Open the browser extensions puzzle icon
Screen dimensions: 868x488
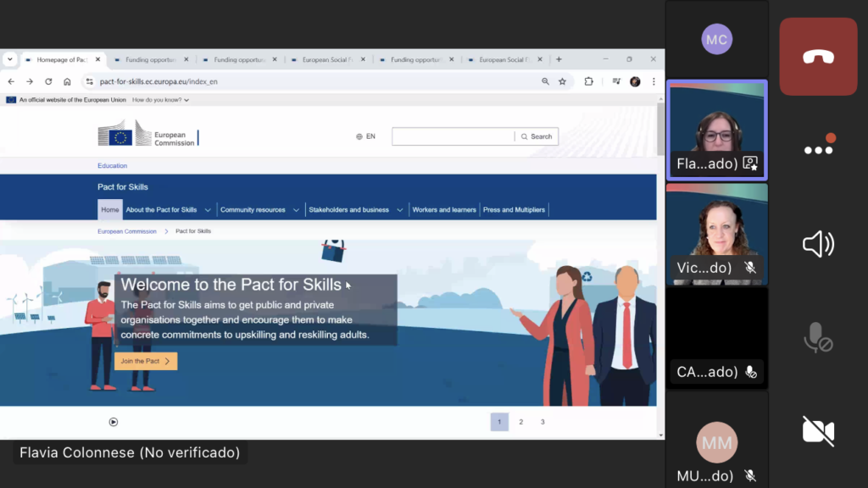click(x=589, y=81)
